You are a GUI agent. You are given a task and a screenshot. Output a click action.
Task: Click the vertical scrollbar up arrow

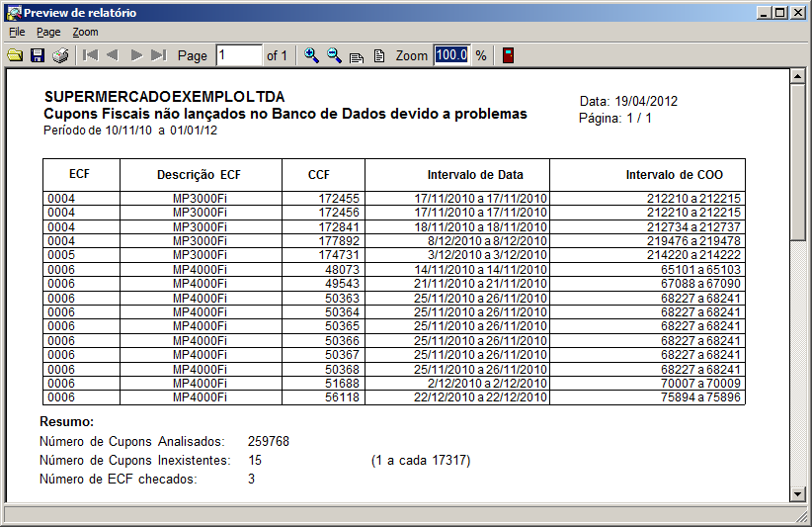click(x=797, y=76)
